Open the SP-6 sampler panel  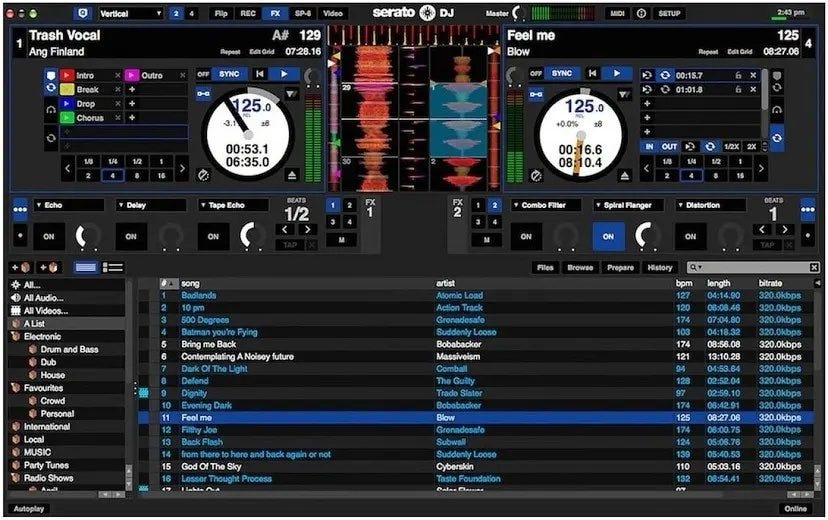point(303,13)
